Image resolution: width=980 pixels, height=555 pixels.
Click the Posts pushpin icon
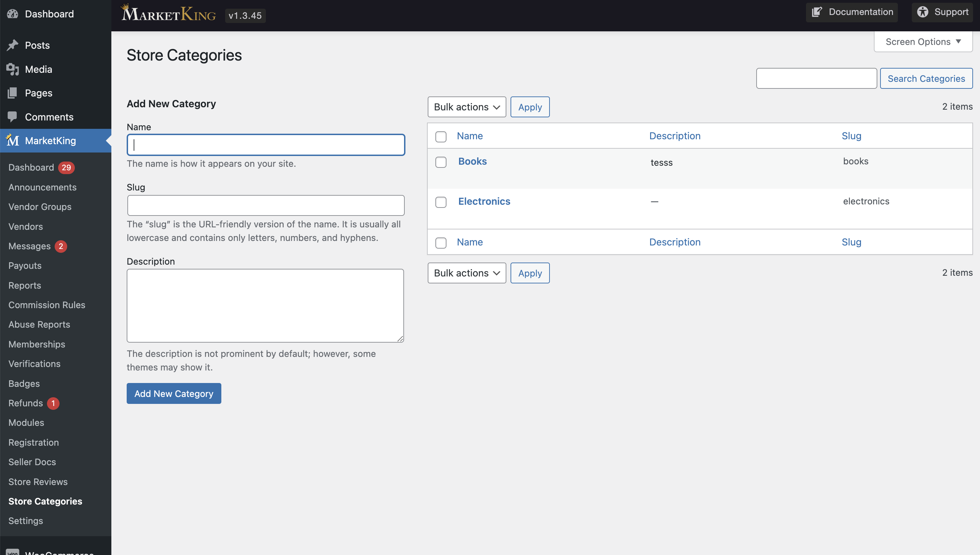[x=13, y=45]
